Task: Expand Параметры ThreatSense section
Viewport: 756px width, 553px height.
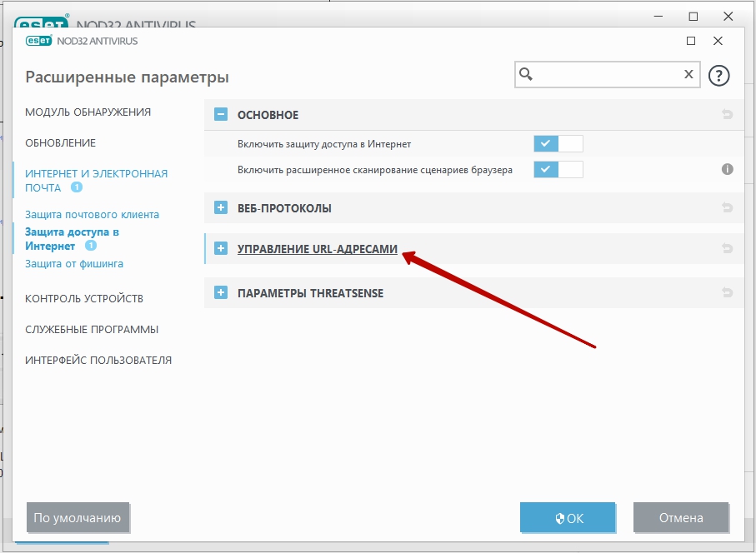Action: (x=221, y=293)
